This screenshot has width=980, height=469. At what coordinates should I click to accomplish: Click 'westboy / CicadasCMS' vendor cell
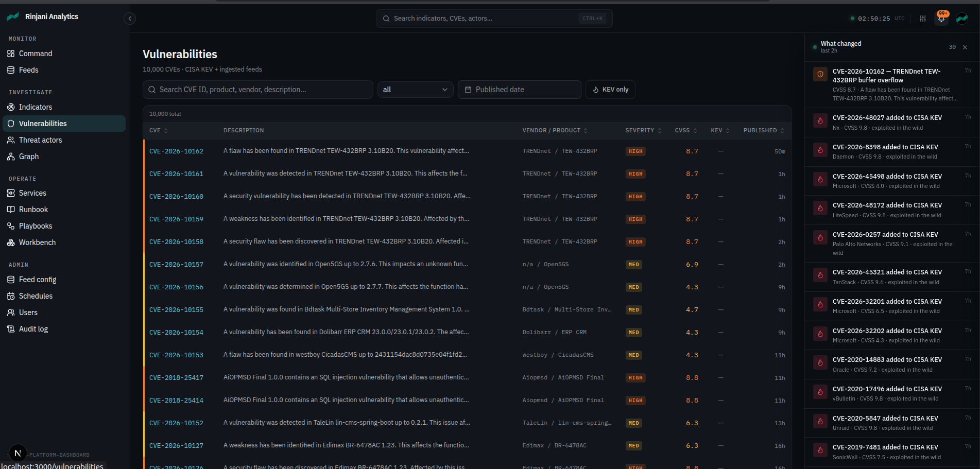558,355
